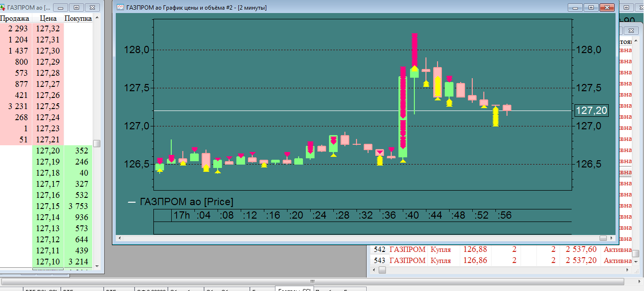Click the Продажа column header
Image resolution: width=644 pixels, height=291 pixels.
point(15,18)
